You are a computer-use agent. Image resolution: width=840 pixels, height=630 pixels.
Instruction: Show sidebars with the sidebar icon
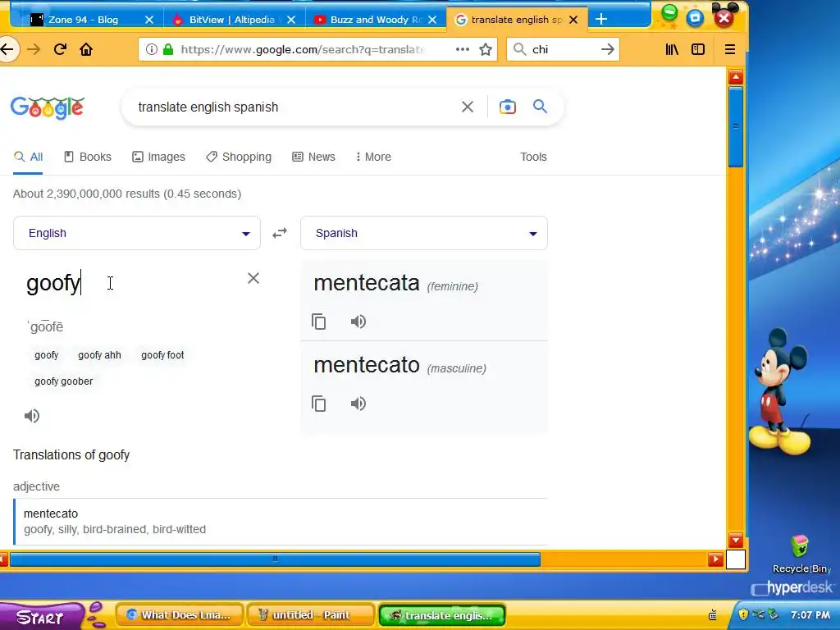(x=698, y=49)
